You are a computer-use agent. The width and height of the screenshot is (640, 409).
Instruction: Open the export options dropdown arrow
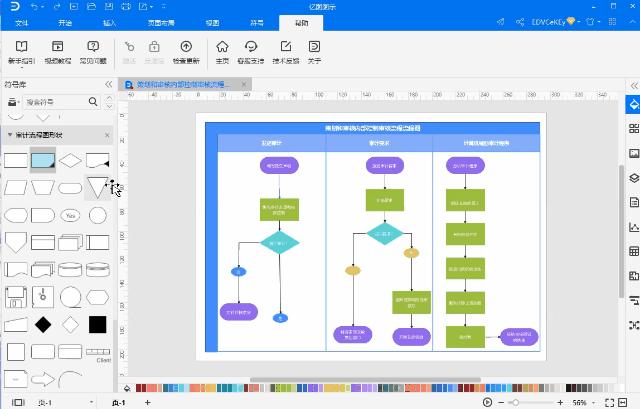tap(151, 7)
